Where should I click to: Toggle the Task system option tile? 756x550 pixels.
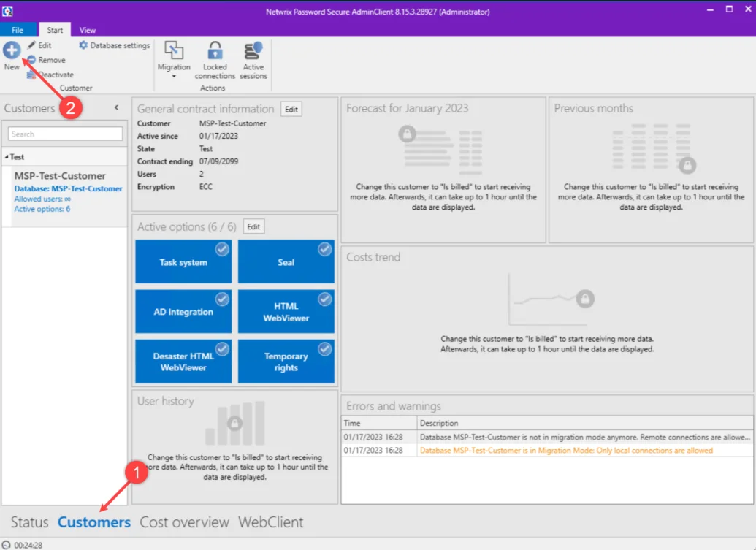click(183, 261)
